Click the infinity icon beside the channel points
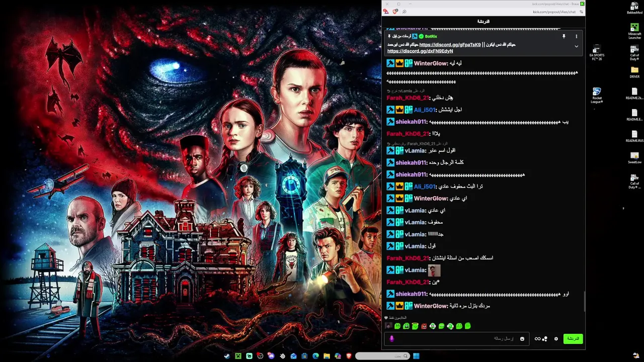Screen dimensions: 644x362 [537, 339]
